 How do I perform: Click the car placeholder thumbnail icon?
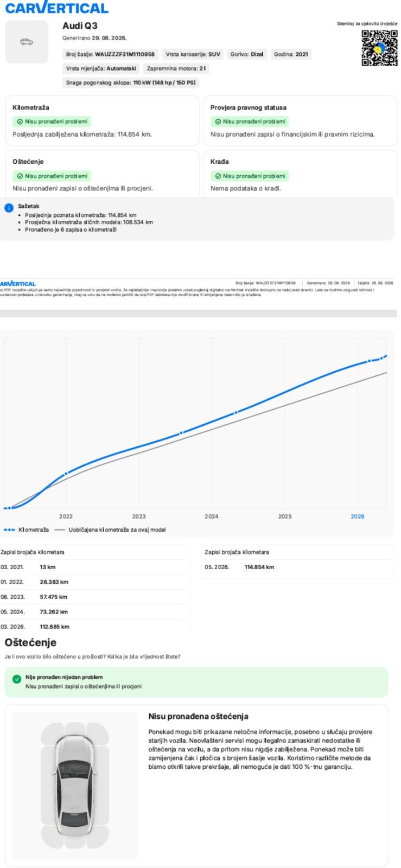point(26,42)
